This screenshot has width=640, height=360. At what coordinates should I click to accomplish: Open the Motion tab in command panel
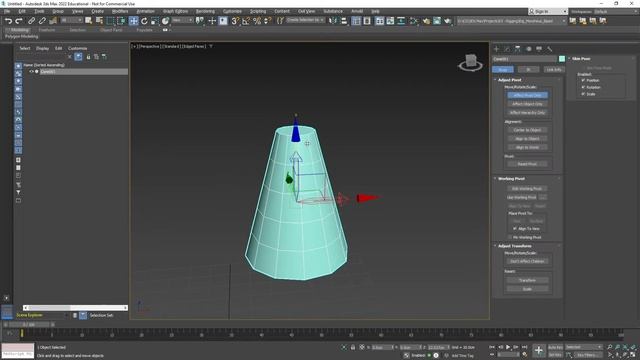(x=529, y=49)
